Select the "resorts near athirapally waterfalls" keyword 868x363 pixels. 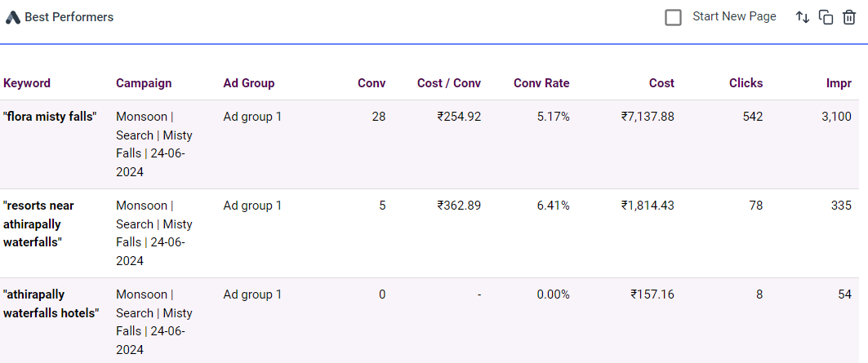(38, 224)
